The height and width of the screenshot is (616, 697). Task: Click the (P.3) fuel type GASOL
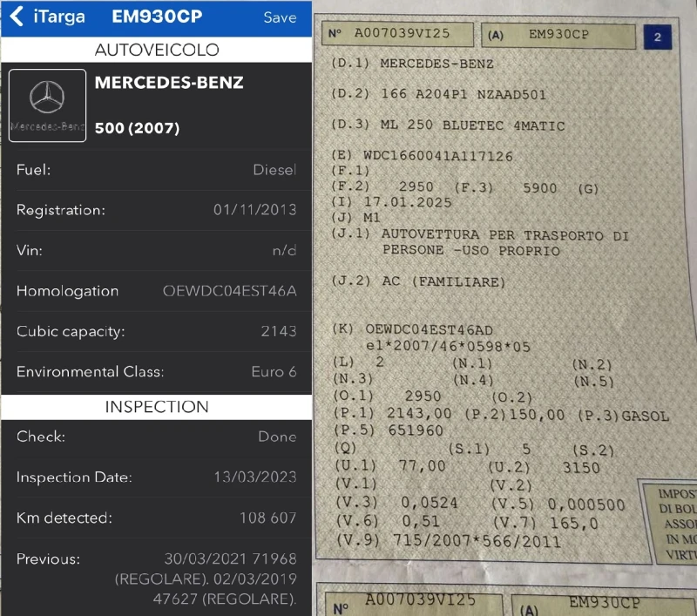tap(645, 416)
